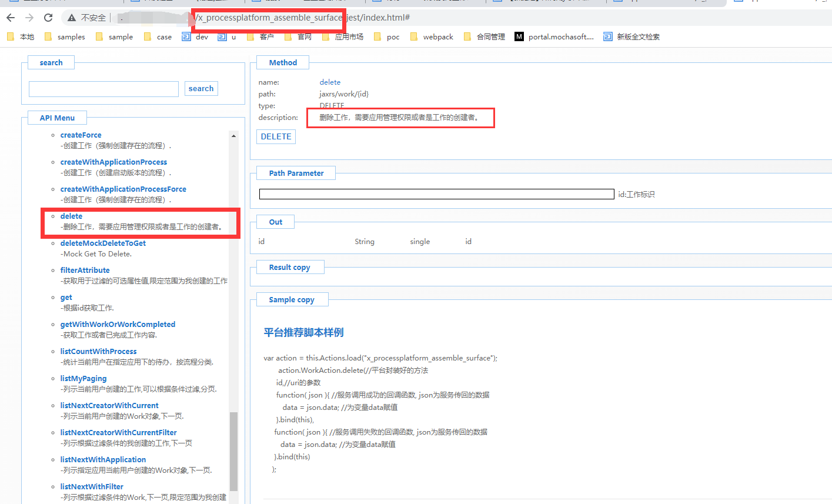Open the get API method

coord(66,297)
